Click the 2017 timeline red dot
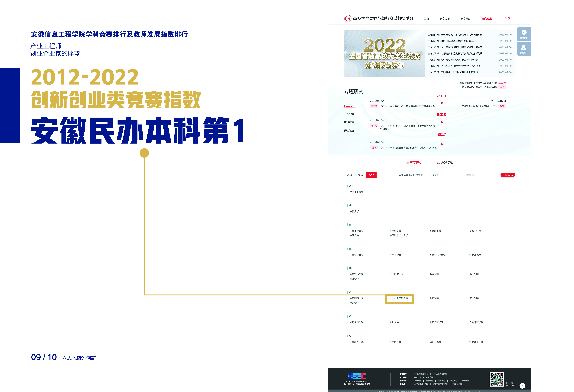Image resolution: width=574 pixels, height=392 pixels. tap(442, 144)
